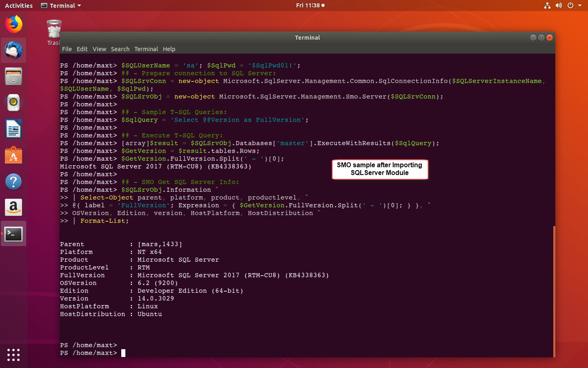Click the Product value 'Microsoft SQL Server'

[x=178, y=260]
